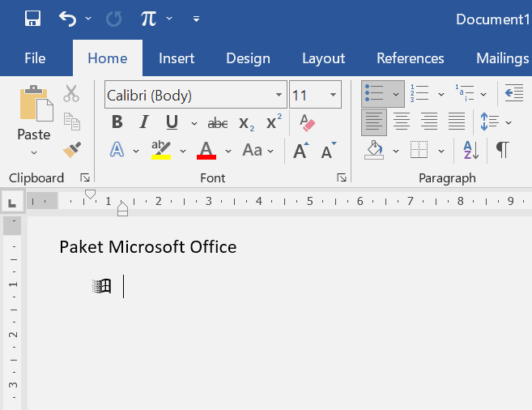Toggle Italic formatting
Image resolution: width=532 pixels, height=410 pixels.
point(144,122)
